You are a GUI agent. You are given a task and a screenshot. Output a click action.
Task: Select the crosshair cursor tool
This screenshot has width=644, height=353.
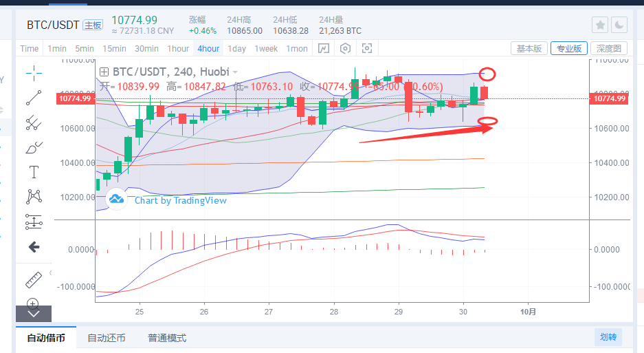[x=34, y=74]
